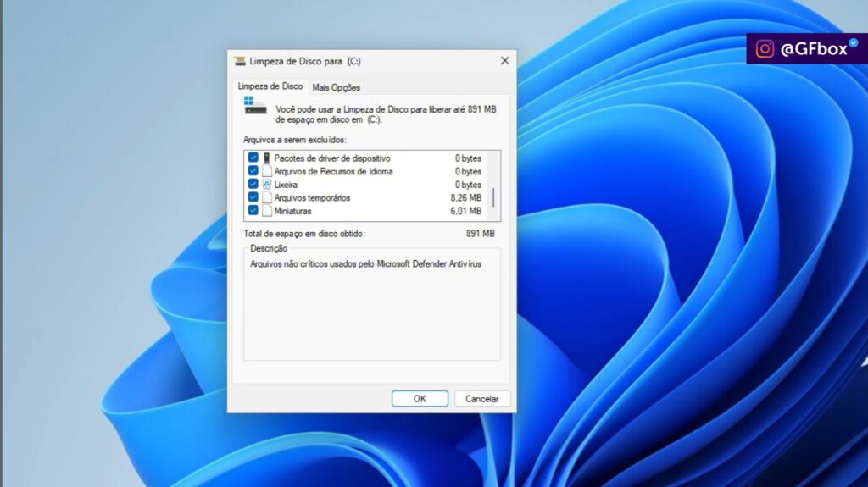The height and width of the screenshot is (487, 868).
Task: Click the 8,26 MB size value
Action: [x=465, y=197]
